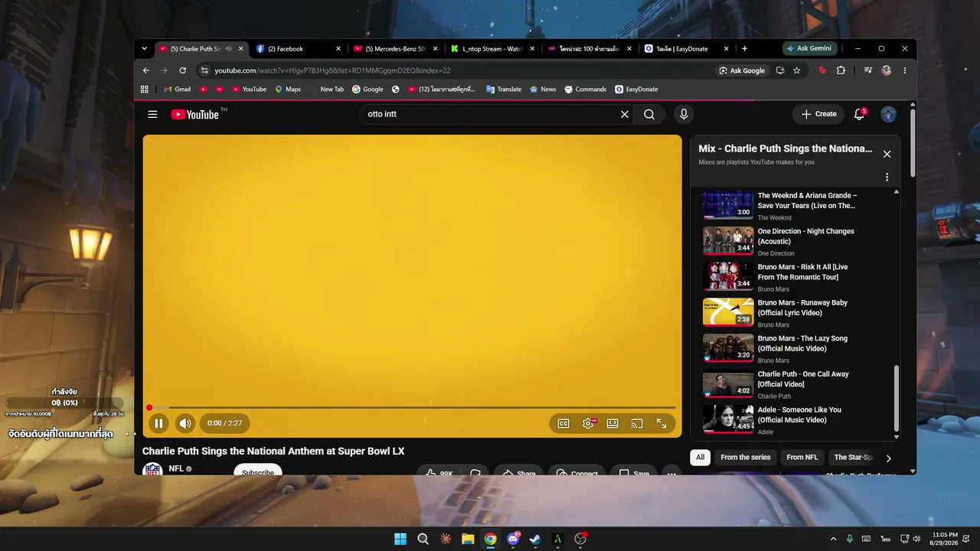Click the Ask Gemini button
Image resolution: width=980 pixels, height=551 pixels.
[x=809, y=48]
